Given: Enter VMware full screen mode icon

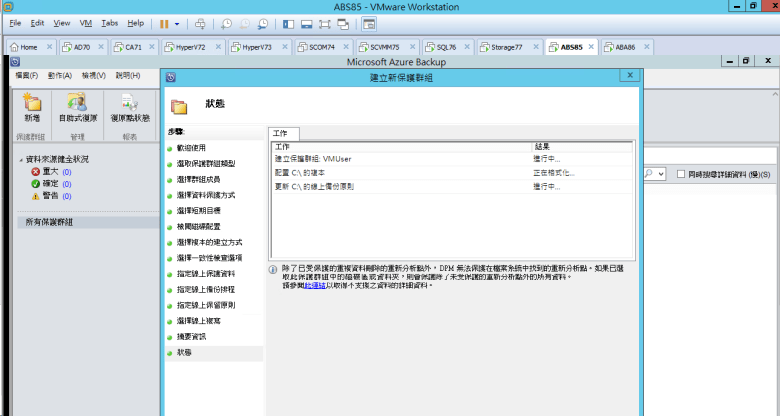Looking at the screenshot, I should click(x=324, y=24).
